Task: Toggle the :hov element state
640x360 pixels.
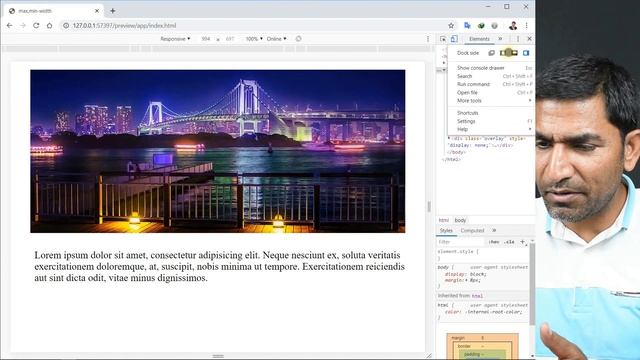Action: coord(494,242)
